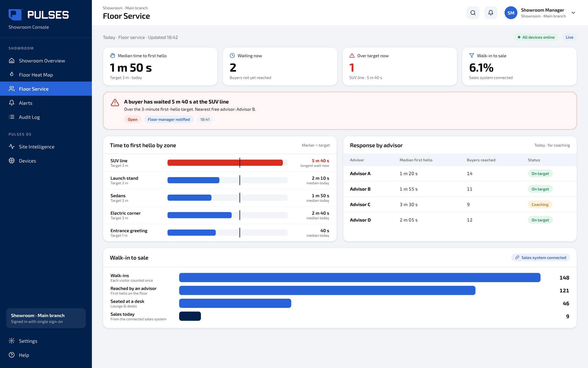The height and width of the screenshot is (368, 588).
Task: Click the Status column header
Action: point(534,160)
